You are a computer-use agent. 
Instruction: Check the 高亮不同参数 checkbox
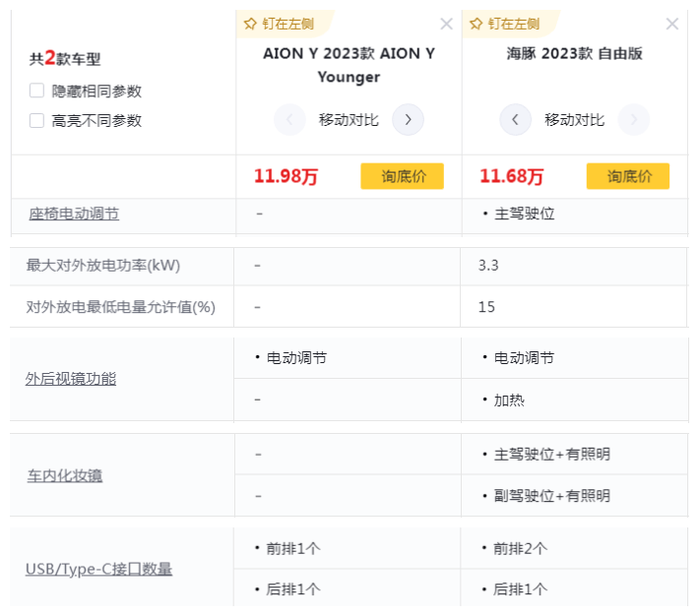(x=36, y=120)
